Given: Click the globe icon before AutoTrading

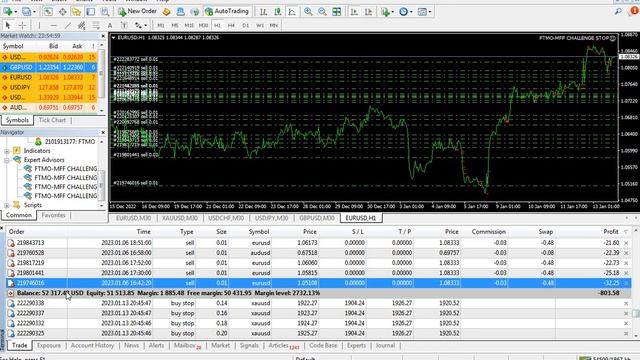Looking at the screenshot, I should (194, 11).
